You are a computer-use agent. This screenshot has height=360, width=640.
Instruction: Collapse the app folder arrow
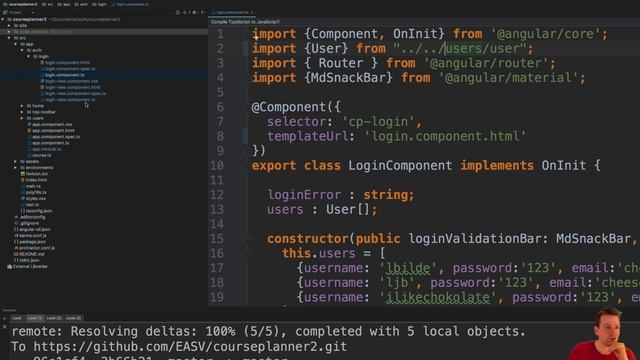coord(16,44)
